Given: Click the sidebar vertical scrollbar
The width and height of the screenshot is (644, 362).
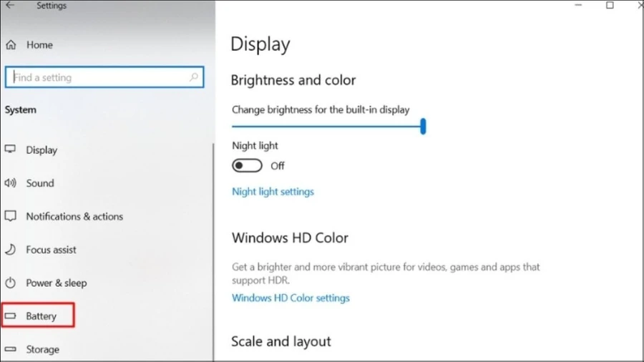Looking at the screenshot, I should click(x=213, y=252).
